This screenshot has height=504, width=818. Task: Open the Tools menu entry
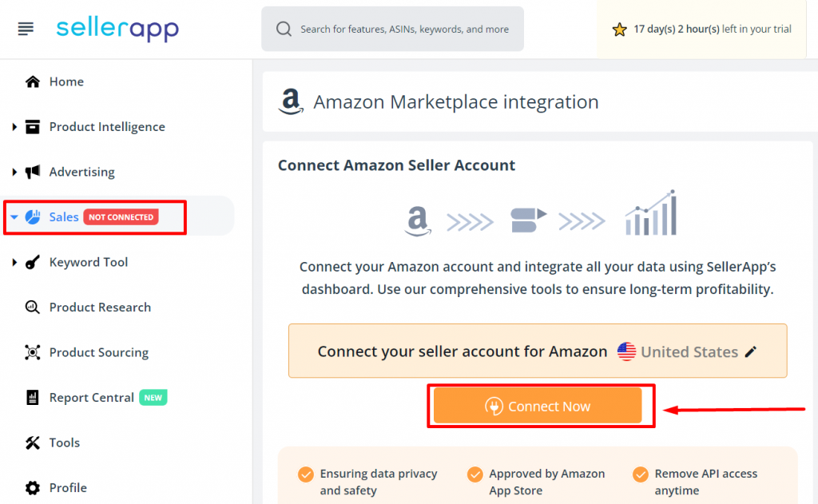[x=64, y=442]
